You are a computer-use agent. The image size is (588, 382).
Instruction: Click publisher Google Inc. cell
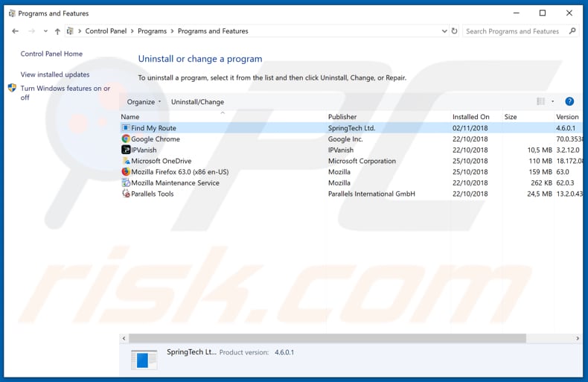[345, 139]
